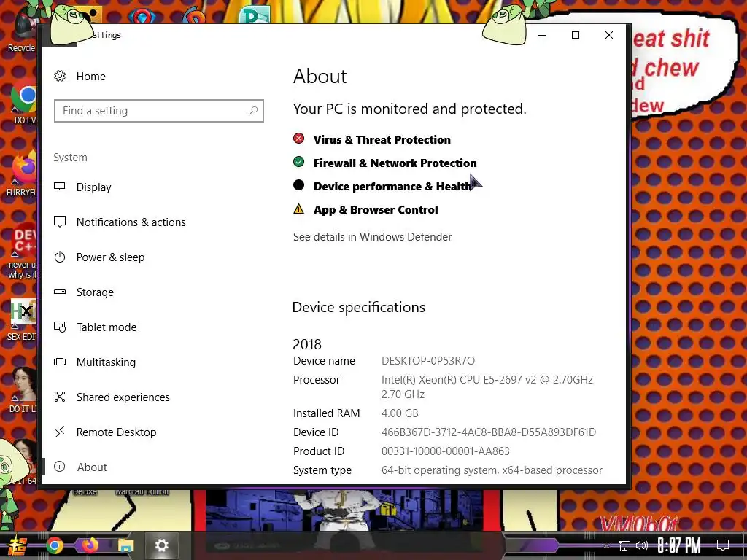Close the Settings window

[x=609, y=35]
